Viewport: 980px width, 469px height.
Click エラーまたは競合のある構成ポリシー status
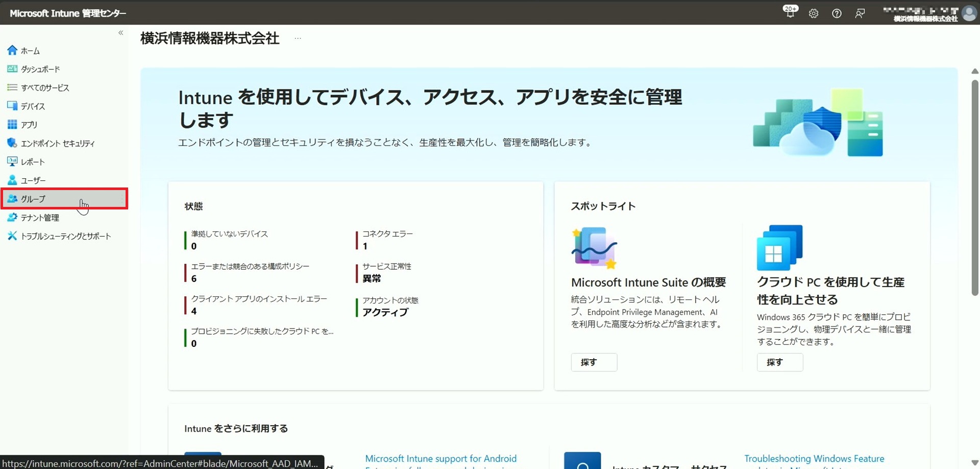250,272
